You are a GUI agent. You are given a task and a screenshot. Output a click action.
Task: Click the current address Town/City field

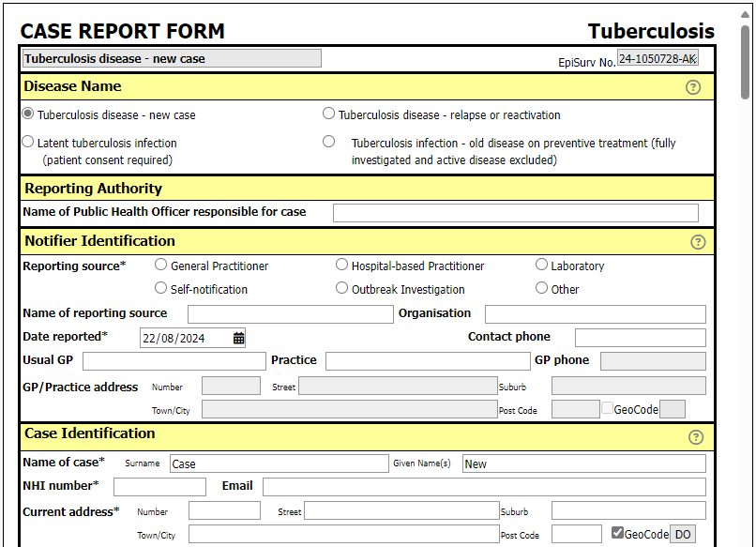(x=344, y=534)
